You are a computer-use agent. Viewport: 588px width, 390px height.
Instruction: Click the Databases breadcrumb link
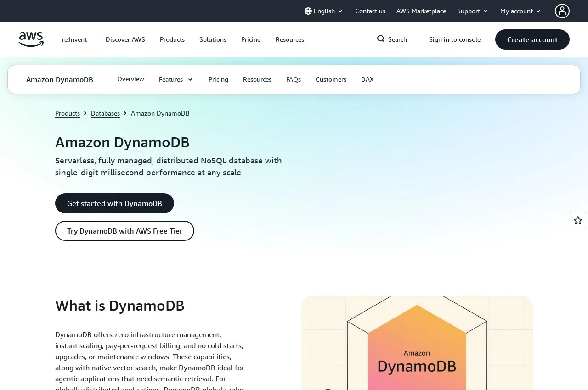tap(105, 113)
